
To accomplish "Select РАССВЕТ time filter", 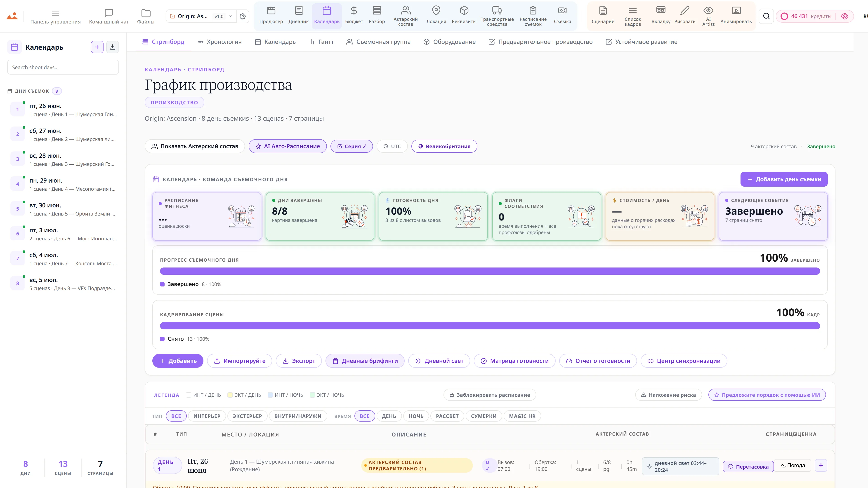I will pos(447,416).
